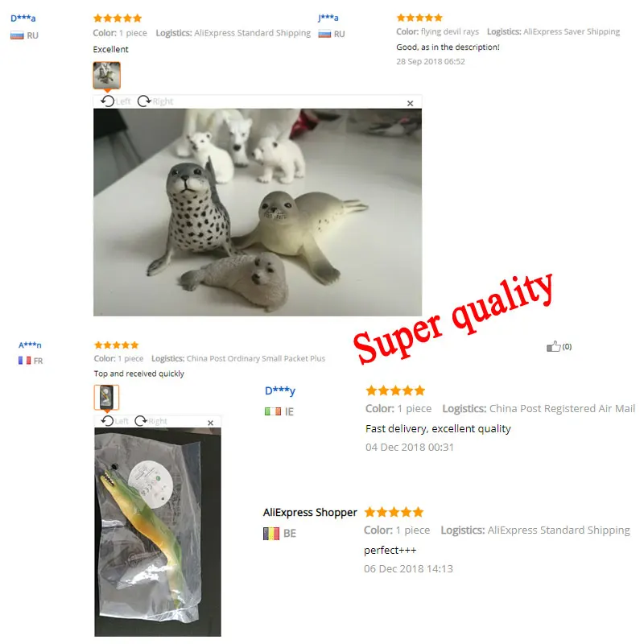644x644 pixels.
Task: Open the packaged toy review thumbnail
Action: coord(106,397)
